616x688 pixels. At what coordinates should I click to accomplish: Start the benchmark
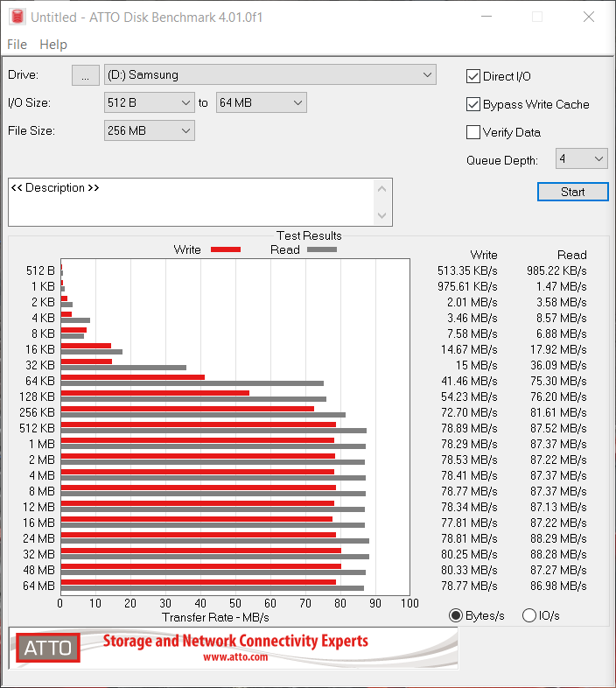pyautogui.click(x=573, y=192)
